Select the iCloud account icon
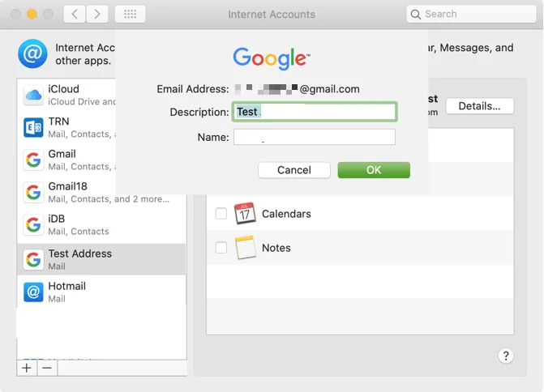544x392 pixels. click(33, 95)
